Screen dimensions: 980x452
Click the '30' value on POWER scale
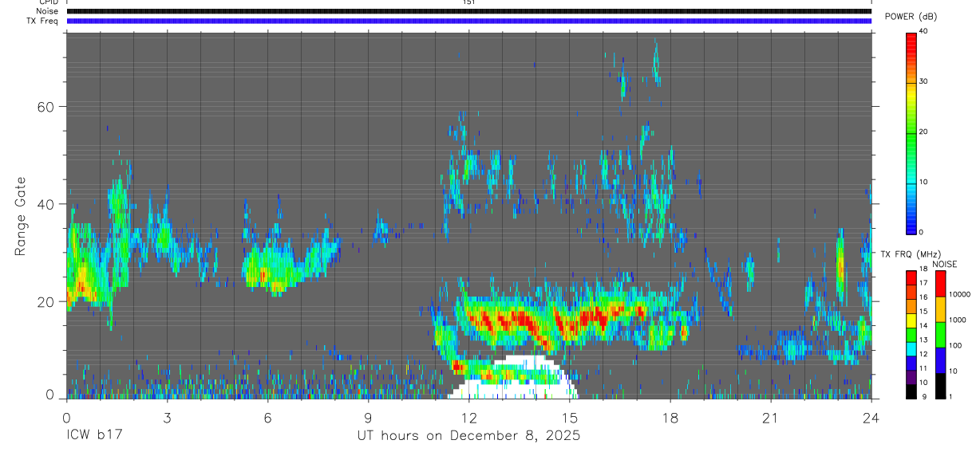925,81
